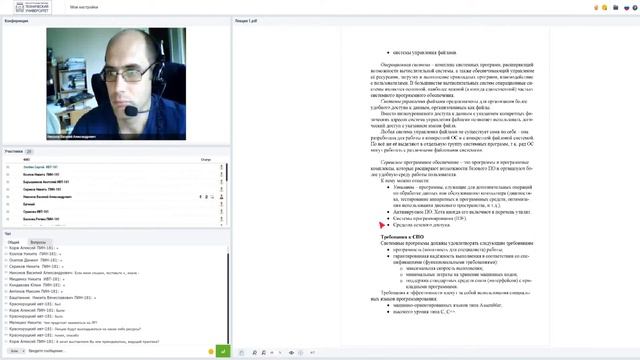Click the Russian flag language icon
The image size is (640, 360).
[627, 7]
